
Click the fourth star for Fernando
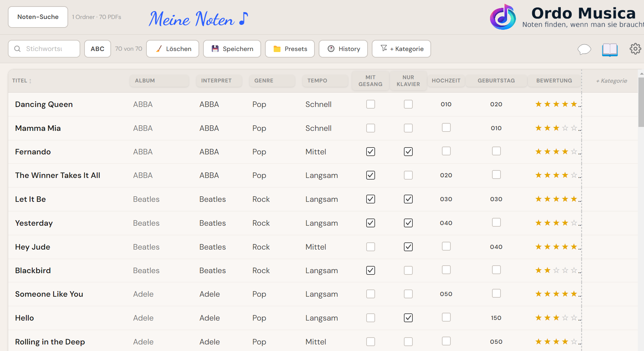tap(565, 151)
